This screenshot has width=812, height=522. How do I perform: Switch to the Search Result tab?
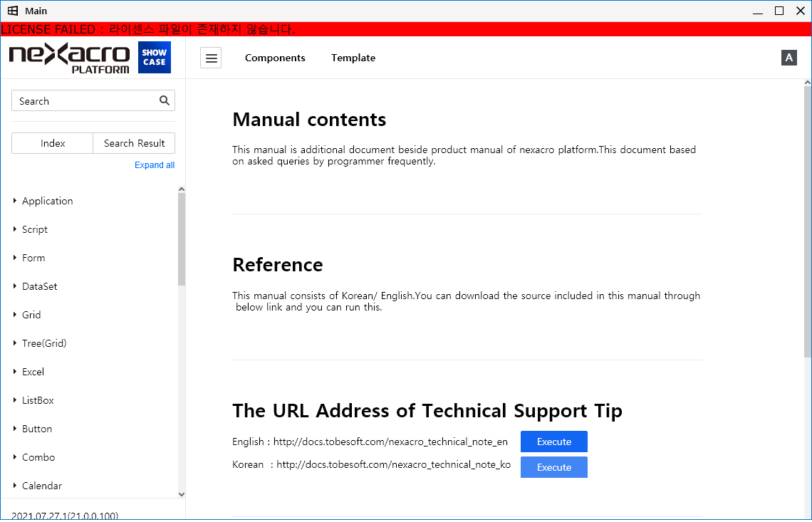tap(134, 143)
